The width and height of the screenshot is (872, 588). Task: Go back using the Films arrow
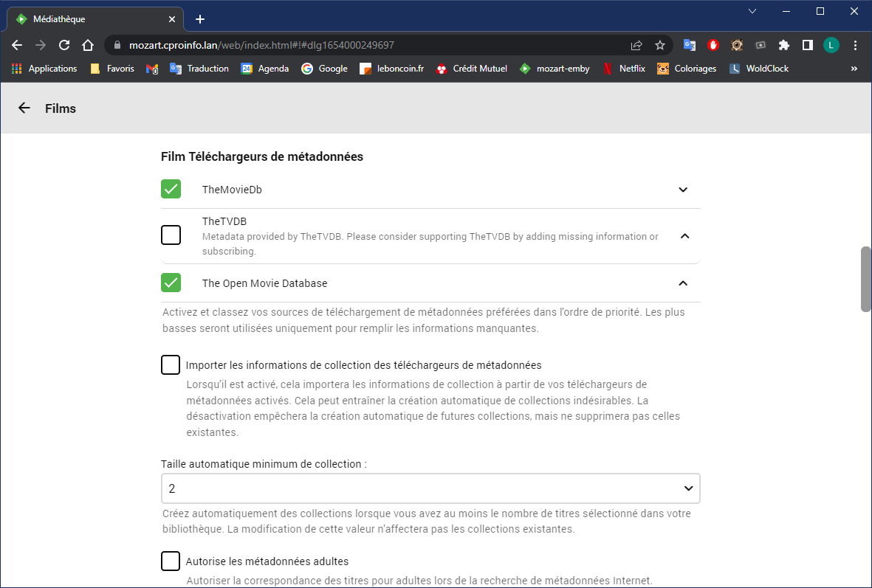coord(24,108)
